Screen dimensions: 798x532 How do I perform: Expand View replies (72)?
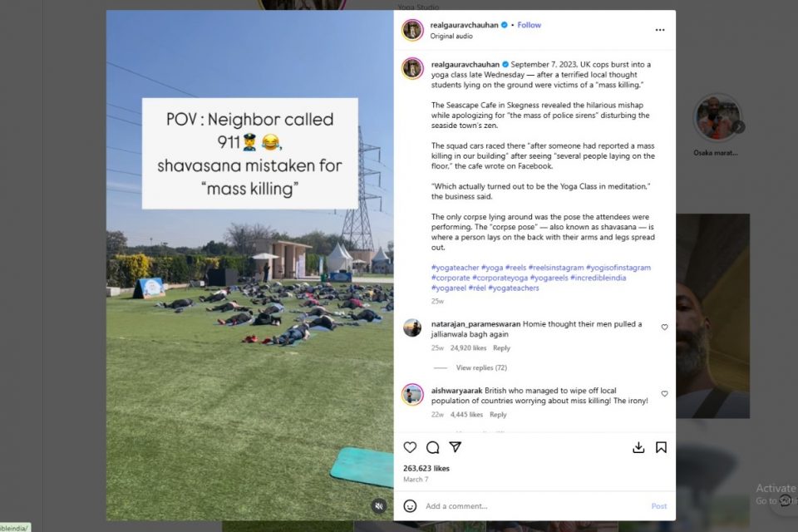pyautogui.click(x=481, y=367)
